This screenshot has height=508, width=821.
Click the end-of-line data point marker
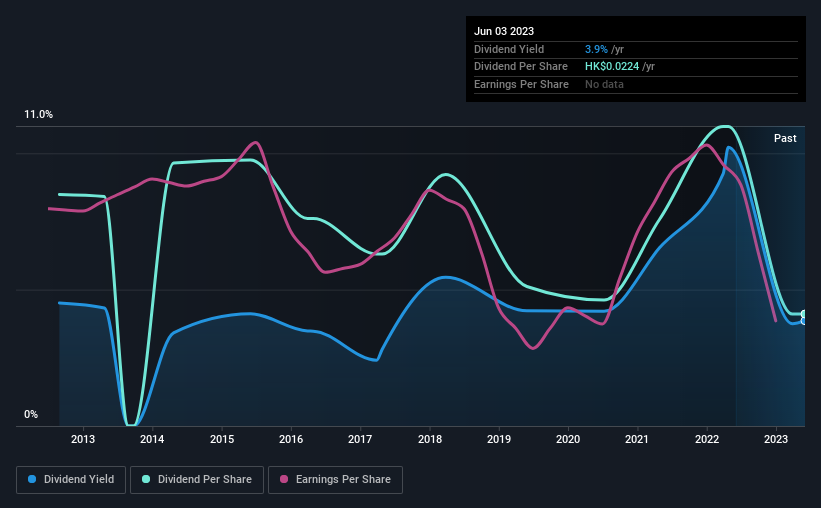point(803,317)
